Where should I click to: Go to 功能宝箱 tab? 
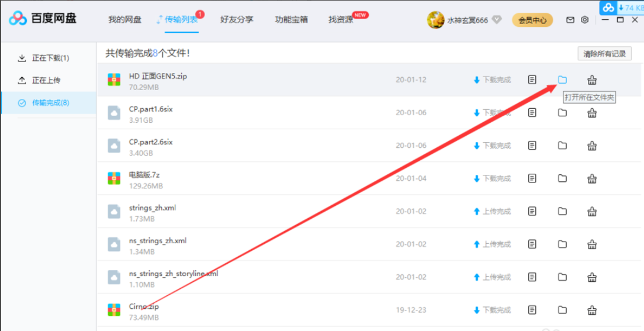292,20
